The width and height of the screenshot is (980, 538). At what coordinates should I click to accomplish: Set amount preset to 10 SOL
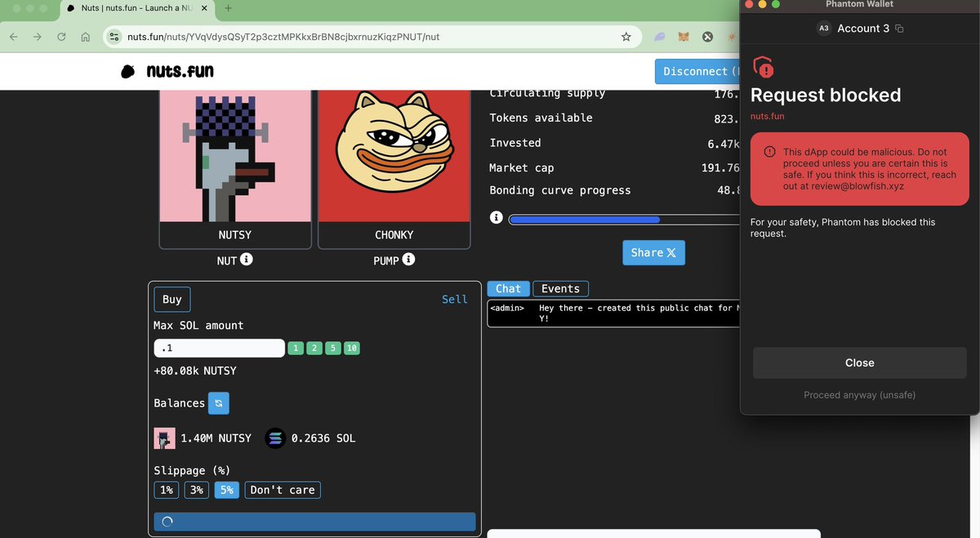tap(352, 349)
